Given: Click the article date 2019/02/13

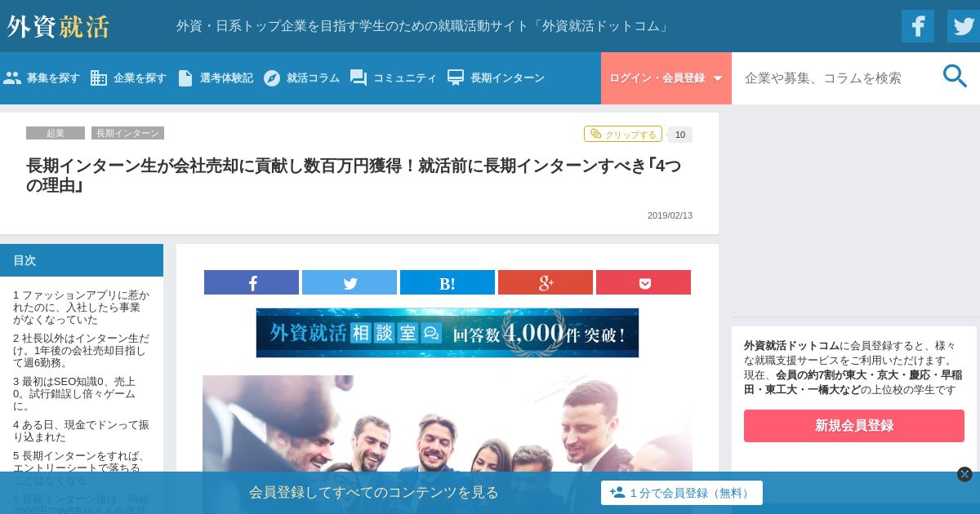Looking at the screenshot, I should [670, 215].
